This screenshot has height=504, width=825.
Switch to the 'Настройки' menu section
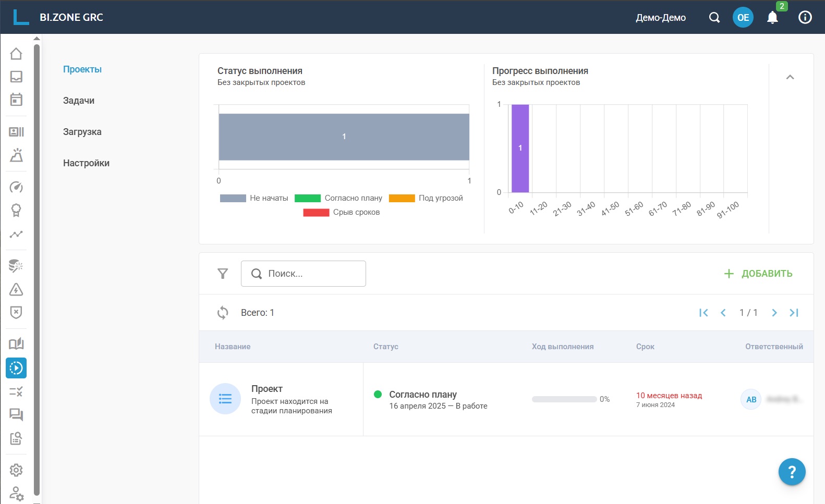86,163
